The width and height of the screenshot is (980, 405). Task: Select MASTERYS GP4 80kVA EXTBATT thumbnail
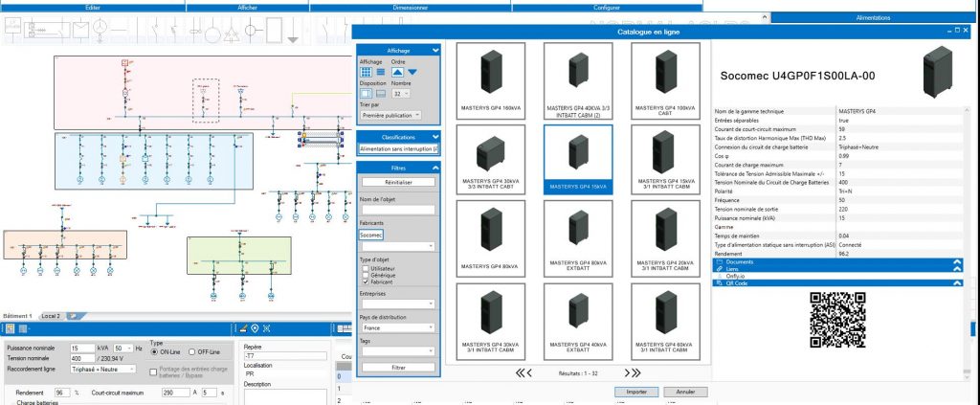pos(578,238)
